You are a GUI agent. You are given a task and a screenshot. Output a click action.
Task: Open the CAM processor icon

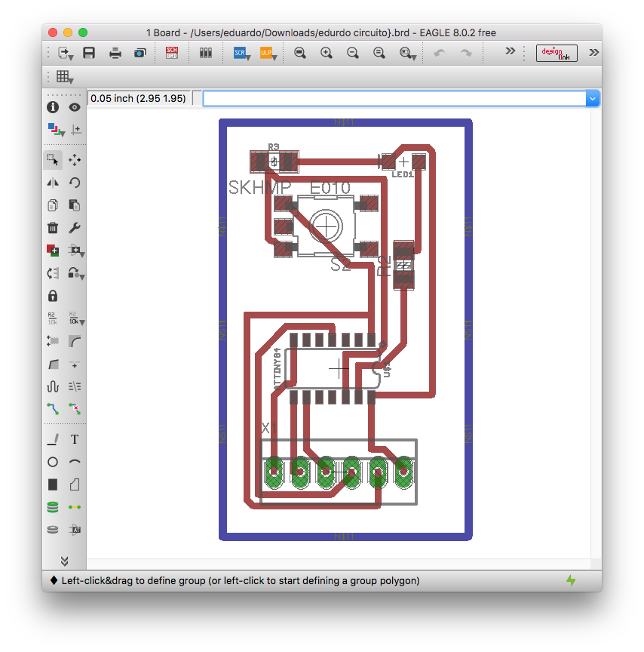tap(140, 53)
